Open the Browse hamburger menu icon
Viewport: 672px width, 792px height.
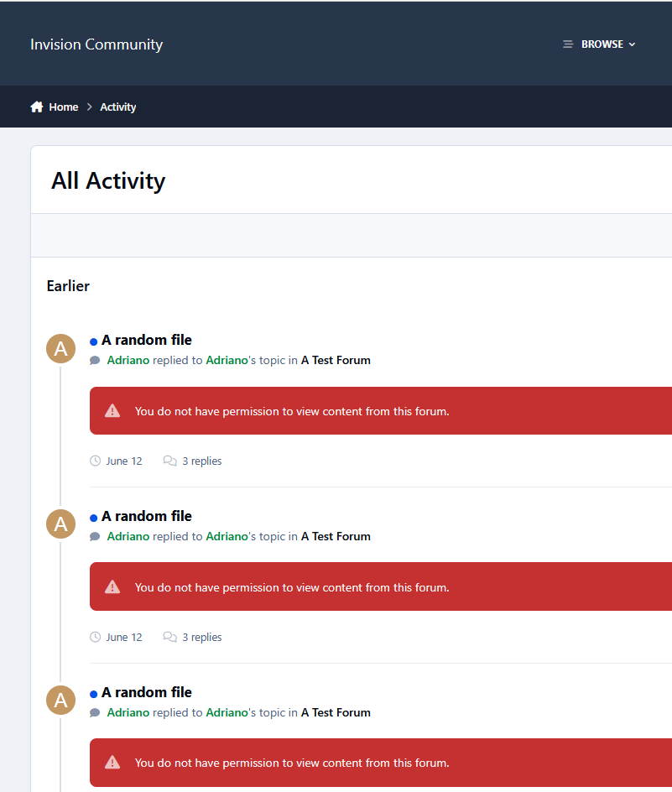(568, 44)
